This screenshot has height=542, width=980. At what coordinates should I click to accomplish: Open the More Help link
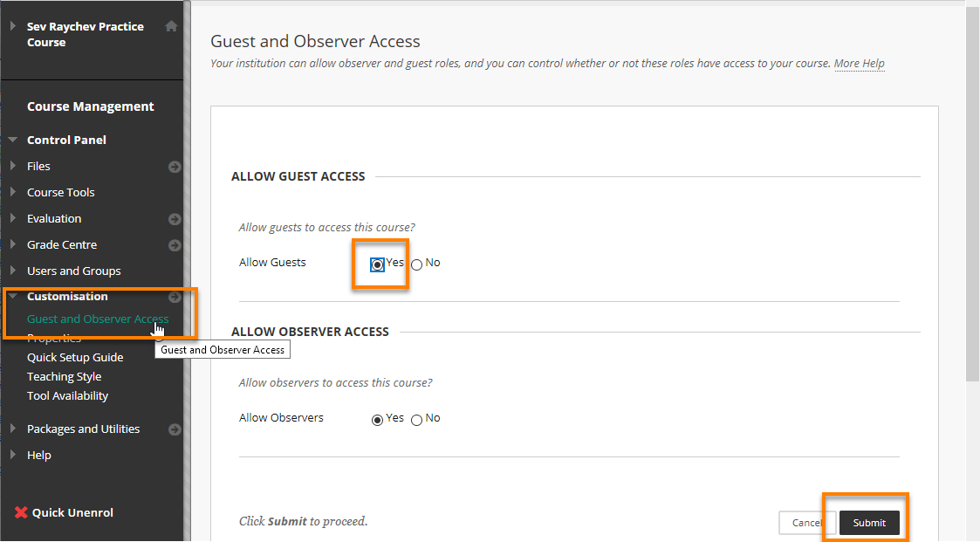click(859, 64)
